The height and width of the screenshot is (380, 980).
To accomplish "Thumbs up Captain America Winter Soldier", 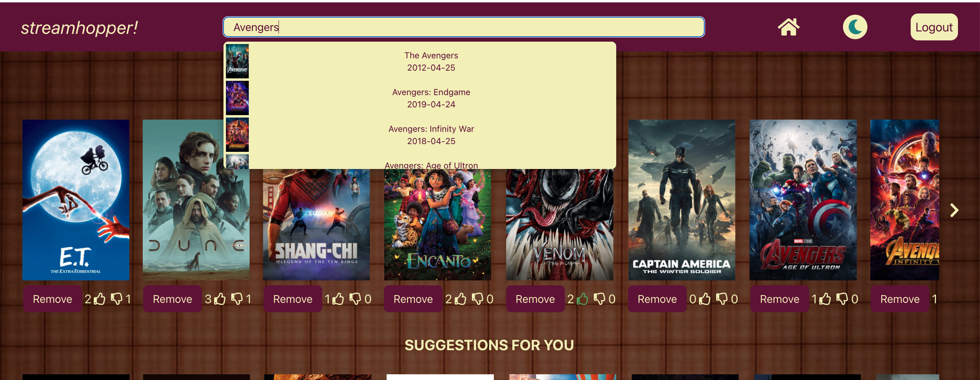I will point(705,299).
